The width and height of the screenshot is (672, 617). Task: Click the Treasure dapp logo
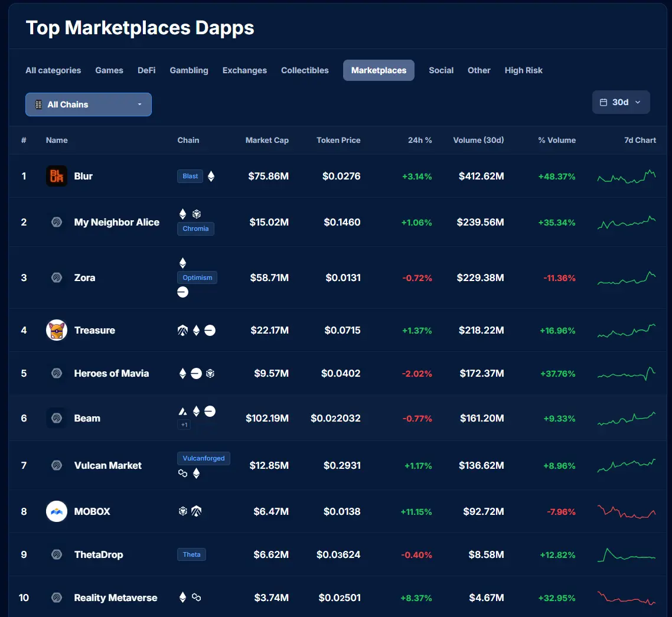(x=57, y=331)
